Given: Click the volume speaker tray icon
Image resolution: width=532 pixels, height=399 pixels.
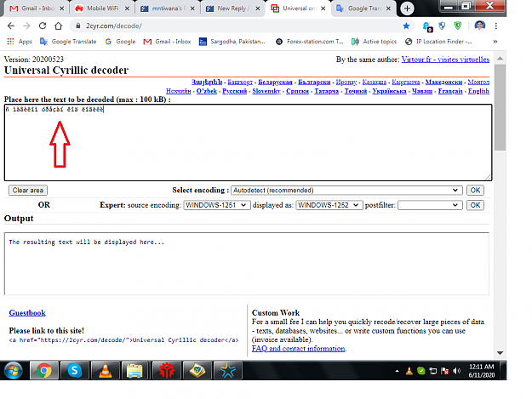Looking at the screenshot, I should [457, 371].
